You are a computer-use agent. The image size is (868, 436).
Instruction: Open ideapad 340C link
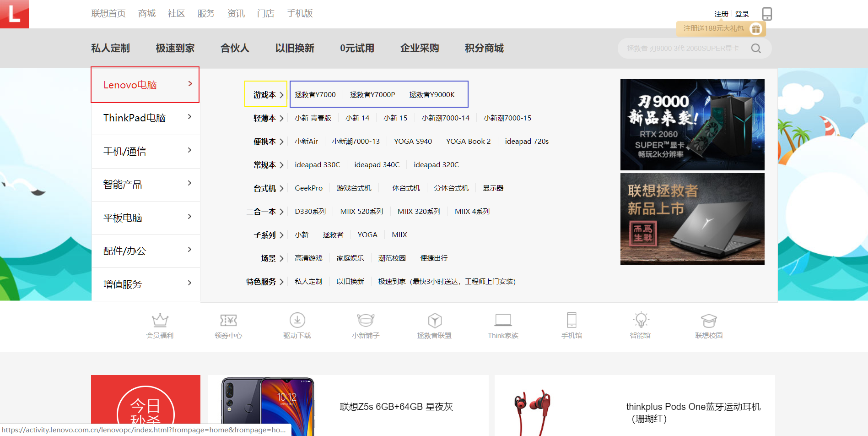point(377,165)
